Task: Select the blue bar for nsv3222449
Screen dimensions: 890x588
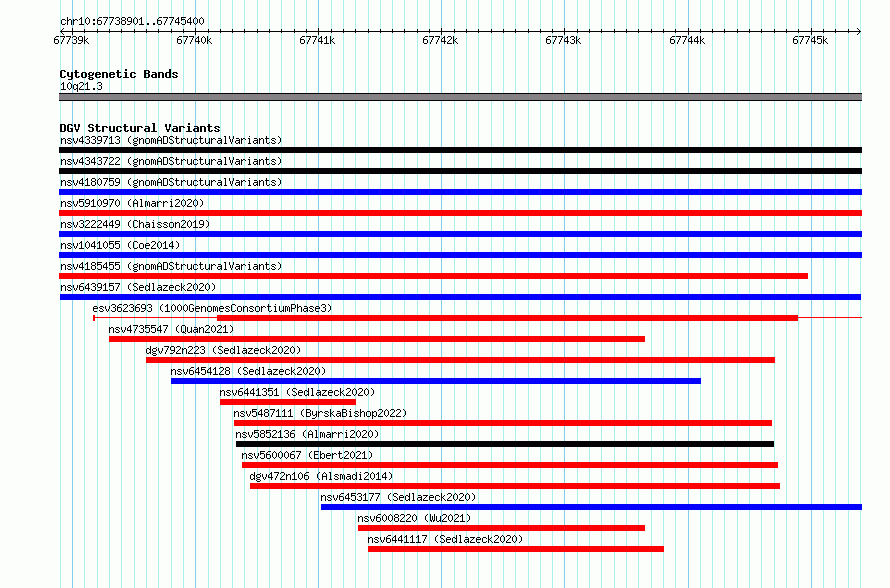Action: 460,234
